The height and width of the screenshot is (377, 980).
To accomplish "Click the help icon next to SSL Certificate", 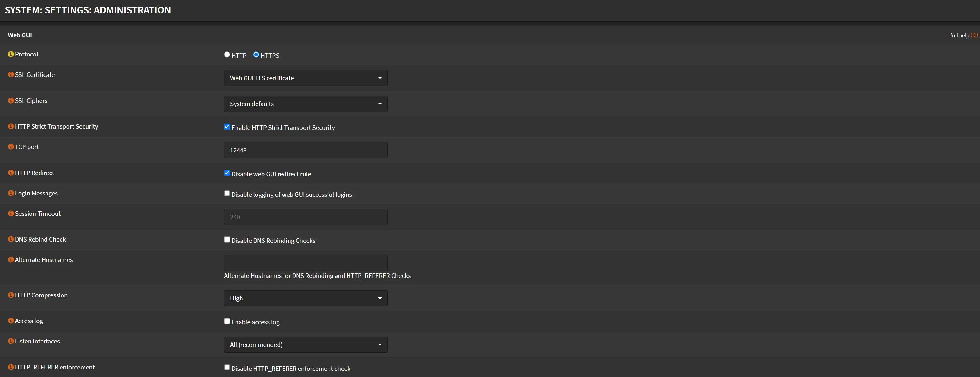I will 11,74.
